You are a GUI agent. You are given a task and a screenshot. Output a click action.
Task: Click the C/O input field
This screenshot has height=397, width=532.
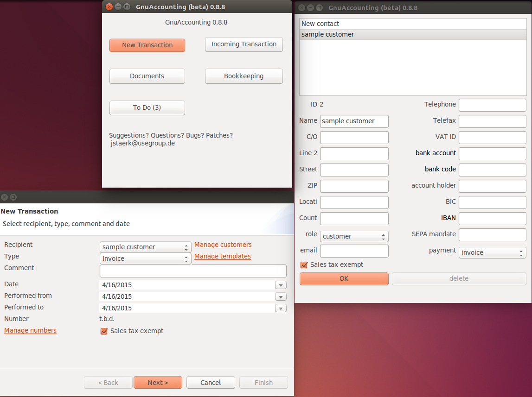(x=354, y=138)
